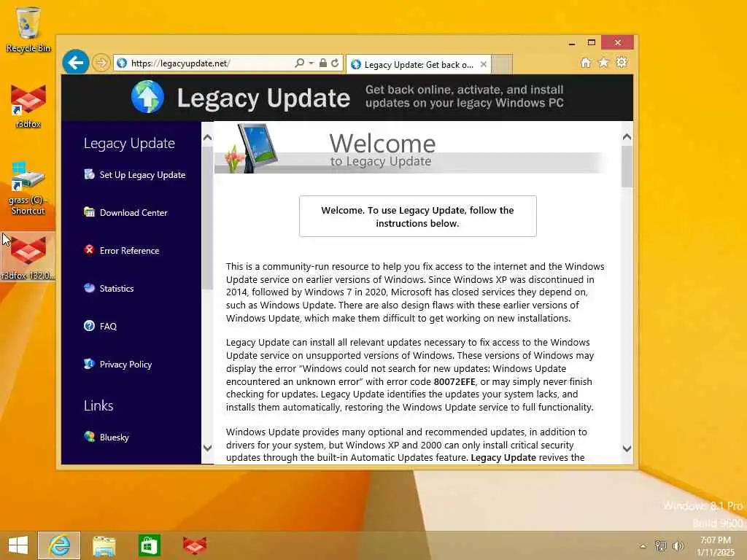Show hidden system tray icons

click(x=643, y=546)
